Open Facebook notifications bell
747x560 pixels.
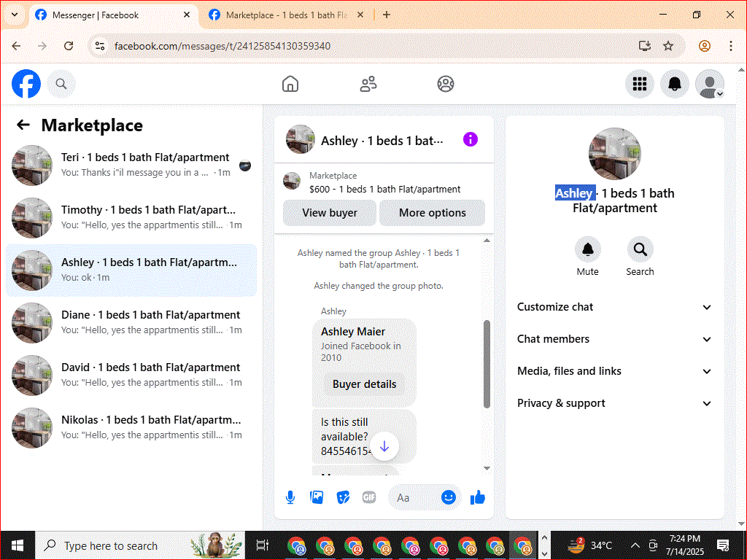pyautogui.click(x=674, y=84)
